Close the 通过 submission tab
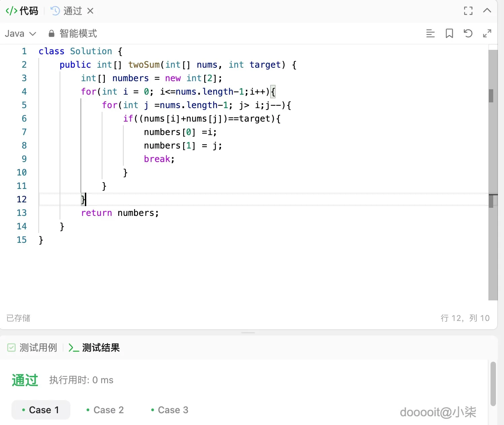 point(90,11)
